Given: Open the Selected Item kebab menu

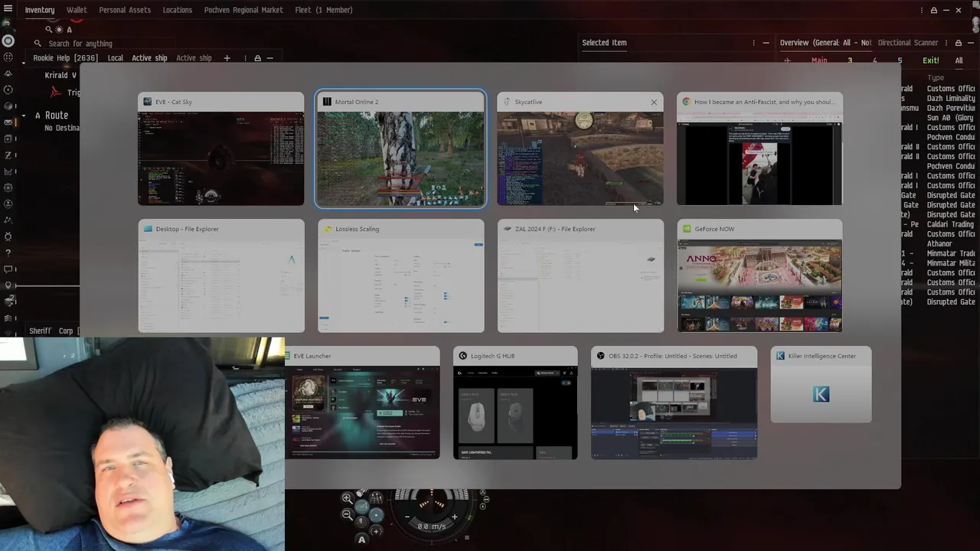Looking at the screenshot, I should pyautogui.click(x=754, y=43).
